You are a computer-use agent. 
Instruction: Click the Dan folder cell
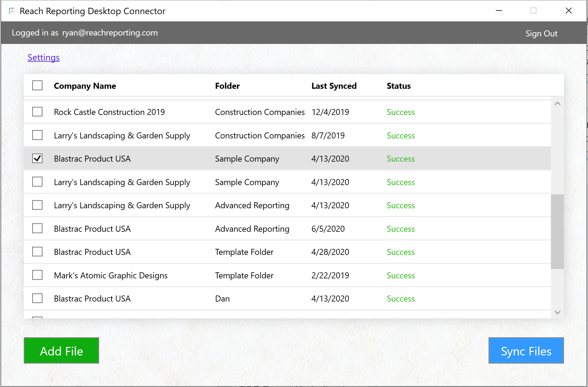click(x=222, y=299)
